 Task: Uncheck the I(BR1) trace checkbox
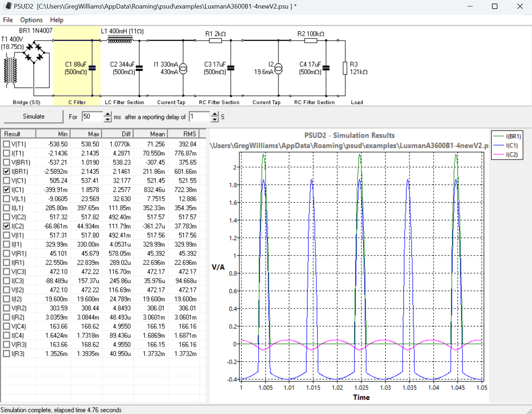(x=6, y=171)
